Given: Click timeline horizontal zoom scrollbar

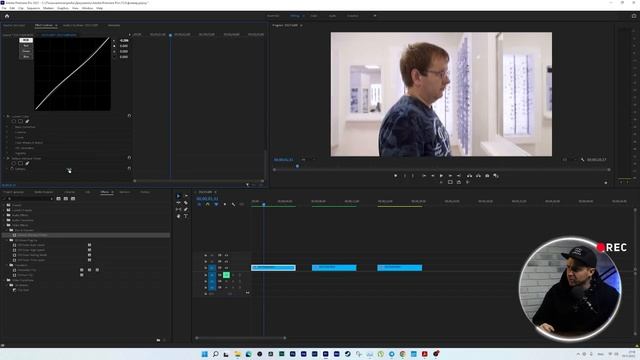Looking at the screenshot, I should (240, 338).
